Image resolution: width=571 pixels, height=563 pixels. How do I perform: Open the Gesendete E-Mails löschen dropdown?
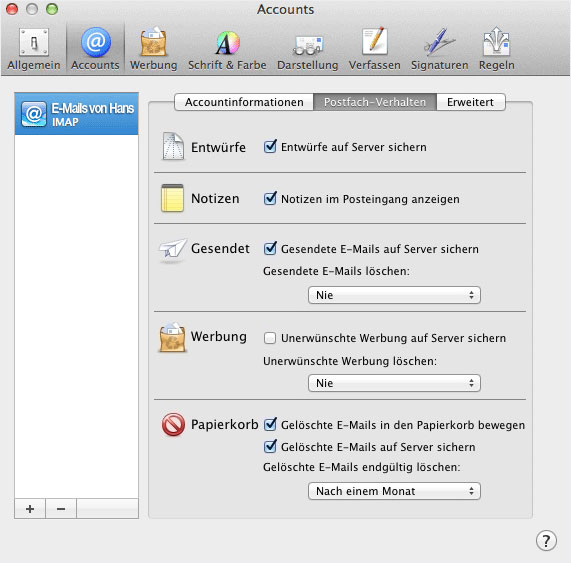click(394, 295)
